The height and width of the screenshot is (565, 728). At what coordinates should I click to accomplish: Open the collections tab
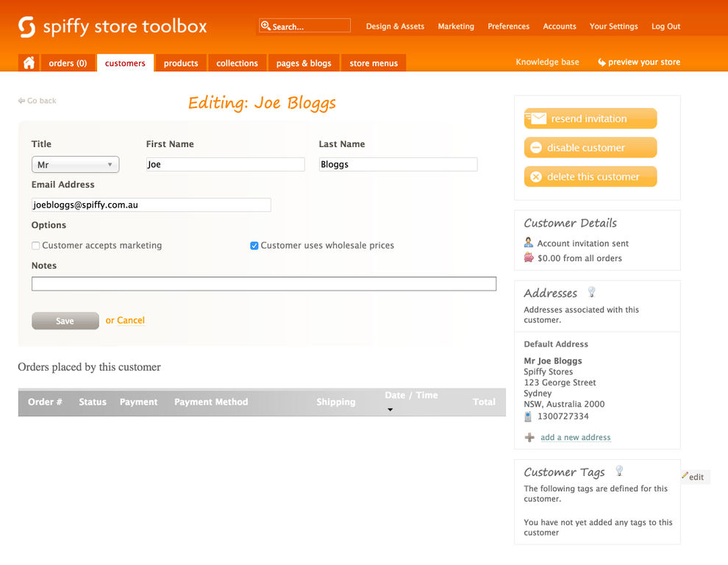(x=237, y=63)
